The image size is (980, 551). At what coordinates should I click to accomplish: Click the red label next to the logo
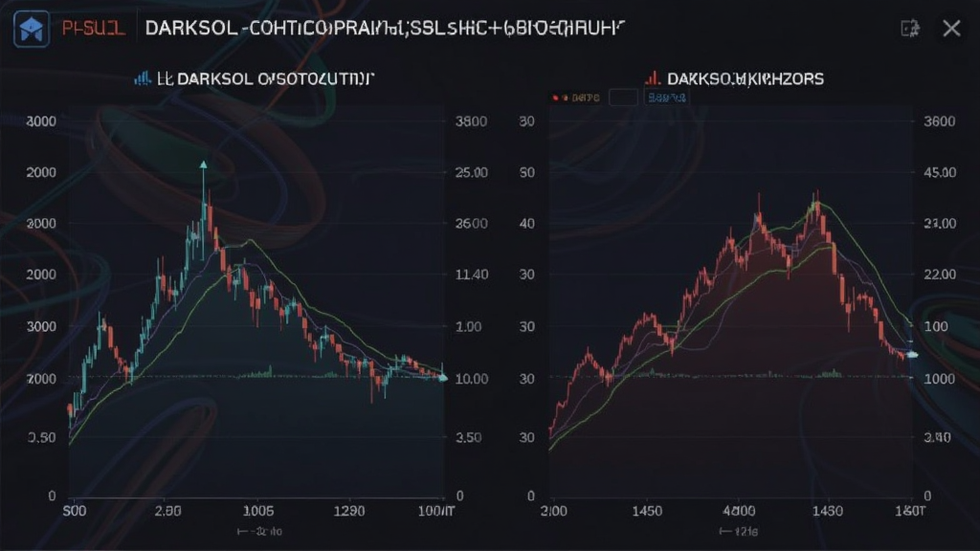click(x=93, y=29)
